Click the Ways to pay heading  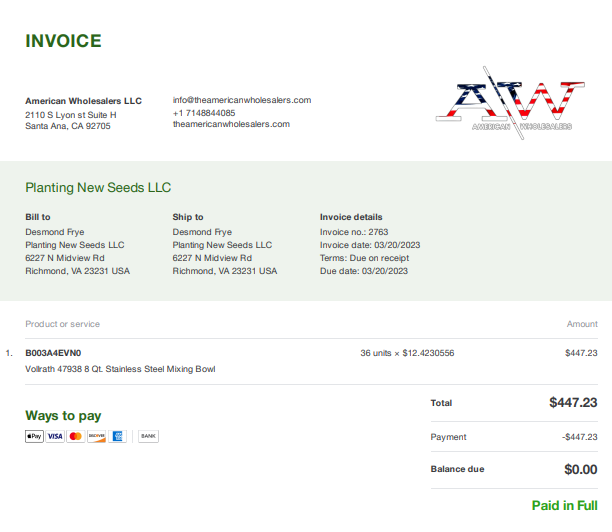click(63, 416)
